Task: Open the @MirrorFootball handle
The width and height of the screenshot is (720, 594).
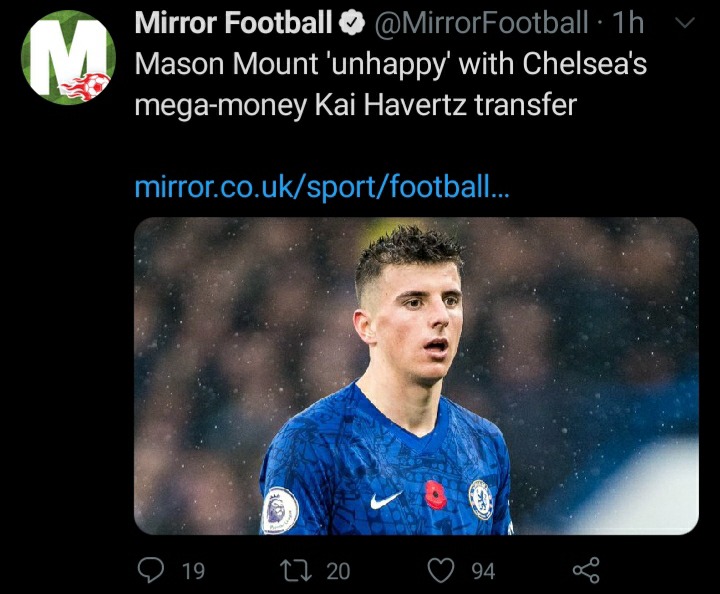Action: click(x=479, y=22)
